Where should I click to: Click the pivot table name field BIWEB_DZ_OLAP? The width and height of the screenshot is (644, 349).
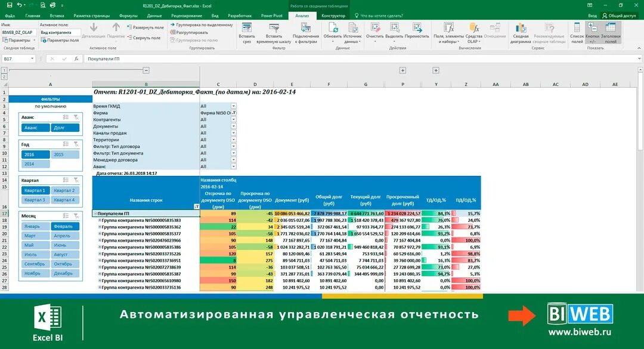click(x=19, y=32)
